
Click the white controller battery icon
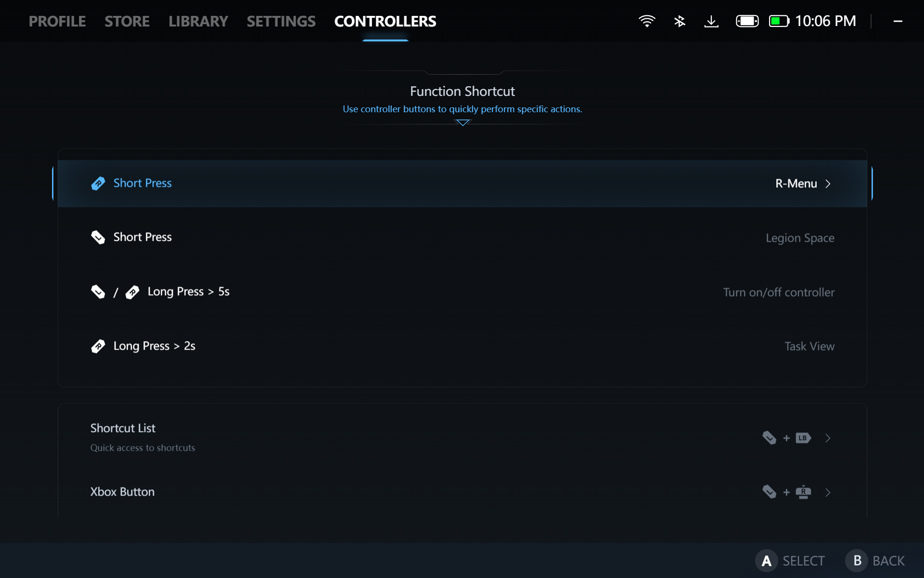[x=747, y=21]
